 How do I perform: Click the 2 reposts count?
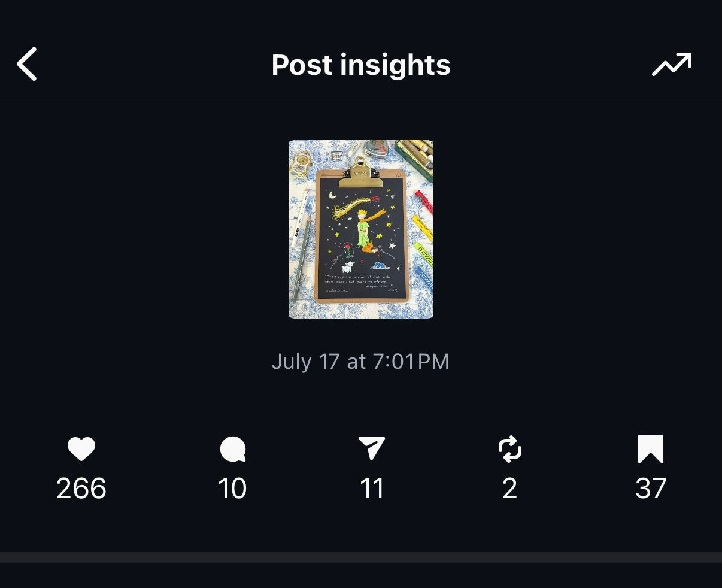[509, 489]
